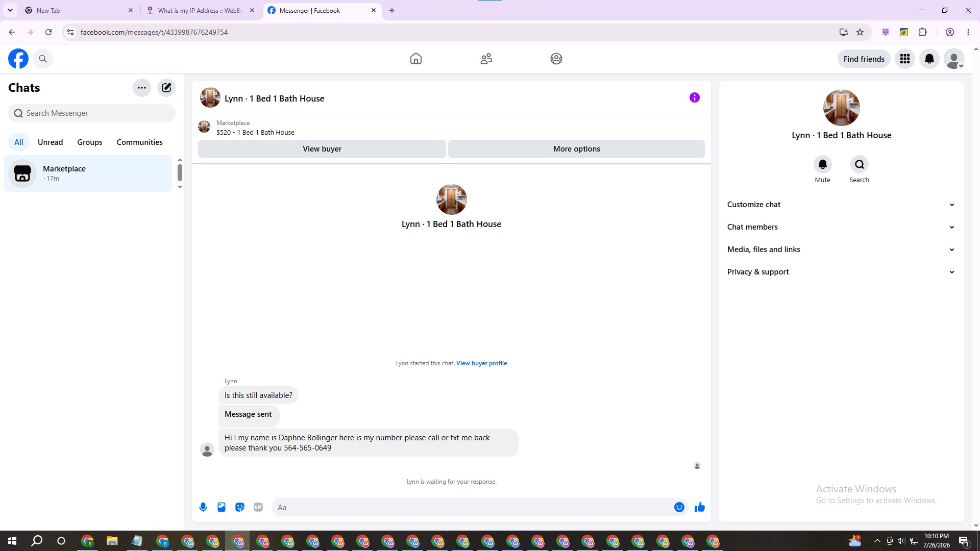
Task: Open the browser Extensions puzzle icon
Action: click(923, 32)
